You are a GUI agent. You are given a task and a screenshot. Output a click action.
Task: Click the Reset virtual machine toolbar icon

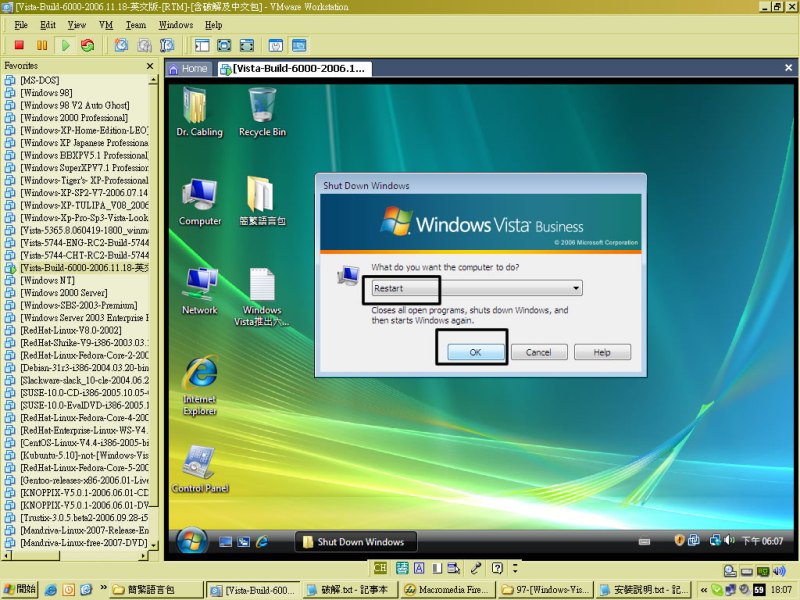88,45
